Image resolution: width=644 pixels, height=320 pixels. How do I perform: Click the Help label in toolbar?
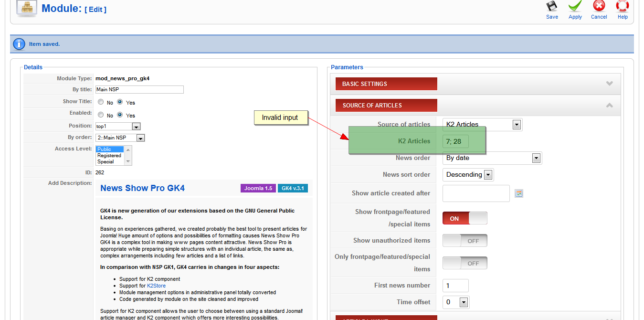(623, 17)
